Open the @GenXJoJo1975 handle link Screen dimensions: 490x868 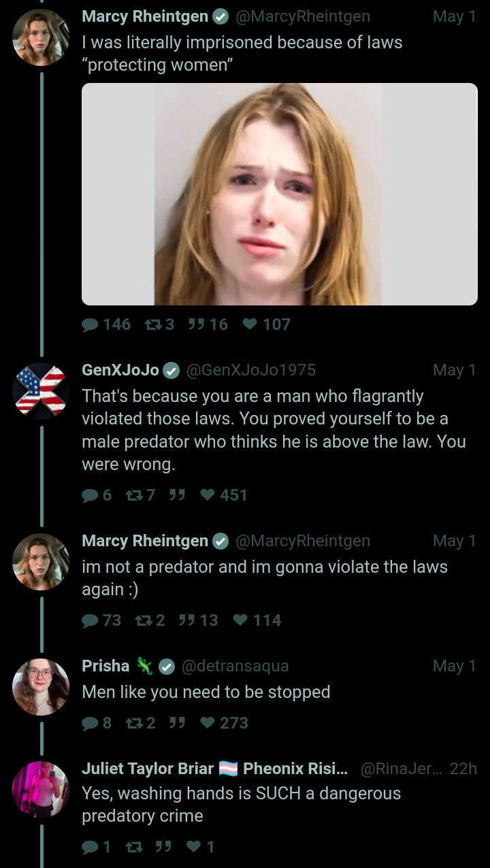click(250, 370)
